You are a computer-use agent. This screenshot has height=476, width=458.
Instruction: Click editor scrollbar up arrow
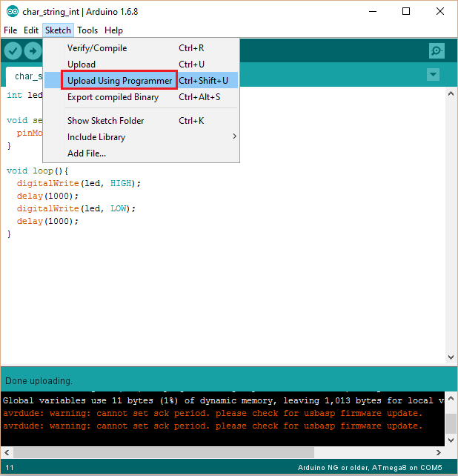tap(451, 94)
